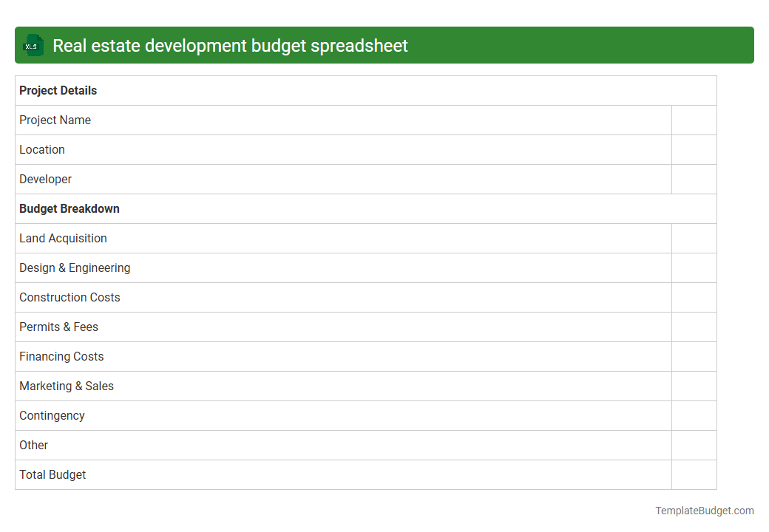Image resolution: width=769 pixels, height=532 pixels.
Task: Click the Location label cell
Action: pos(41,149)
